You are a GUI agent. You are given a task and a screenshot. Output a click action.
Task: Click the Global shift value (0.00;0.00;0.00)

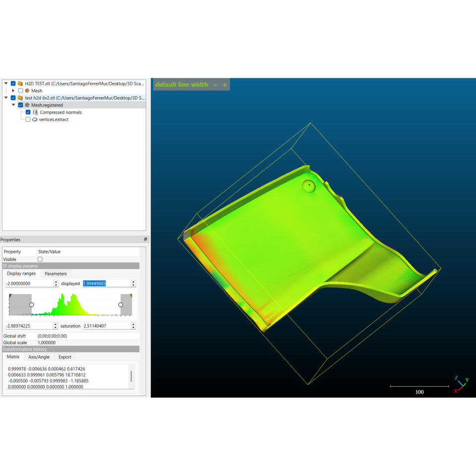point(52,336)
